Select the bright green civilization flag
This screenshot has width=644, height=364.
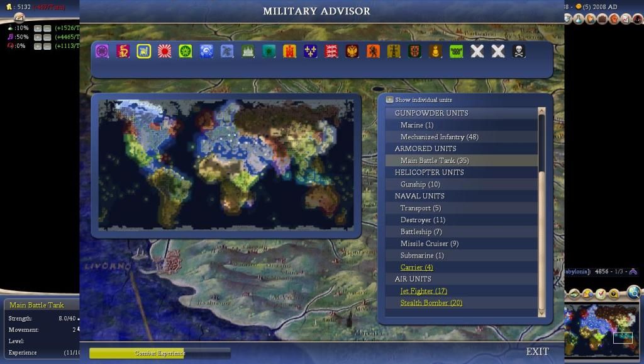coord(457,51)
